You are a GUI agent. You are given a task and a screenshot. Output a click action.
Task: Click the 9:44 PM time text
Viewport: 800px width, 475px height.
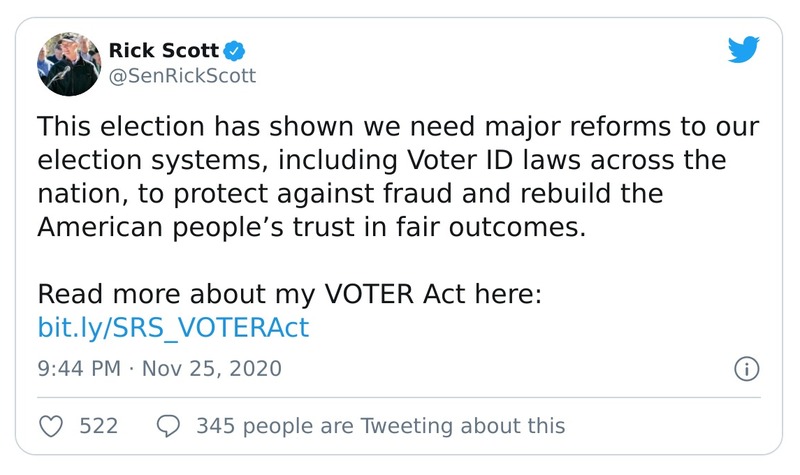(78, 368)
